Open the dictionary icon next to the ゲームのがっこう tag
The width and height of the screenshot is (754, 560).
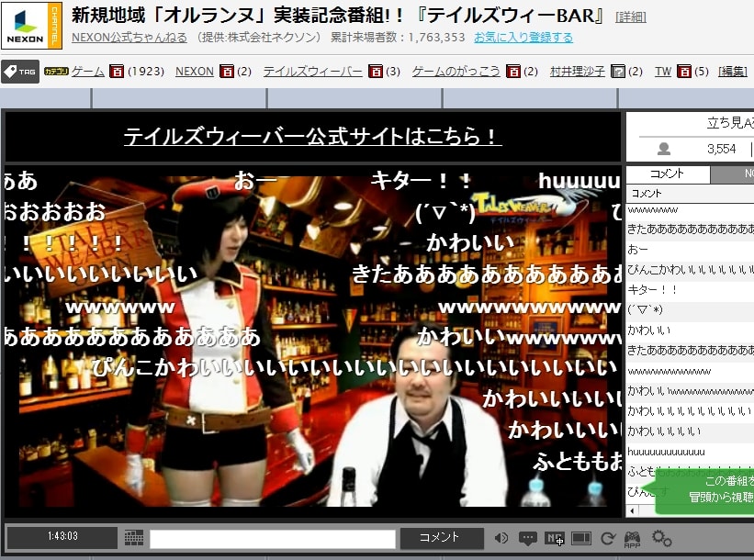(x=513, y=71)
